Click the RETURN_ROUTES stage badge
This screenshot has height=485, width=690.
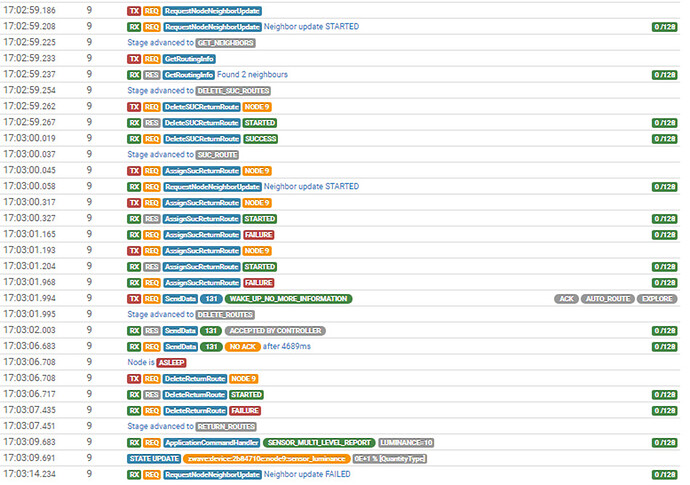tap(226, 426)
